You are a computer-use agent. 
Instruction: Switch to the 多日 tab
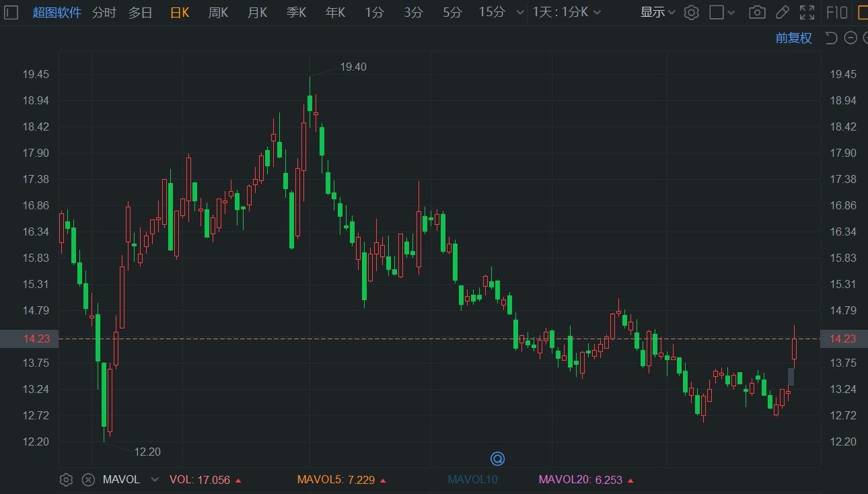(x=140, y=12)
